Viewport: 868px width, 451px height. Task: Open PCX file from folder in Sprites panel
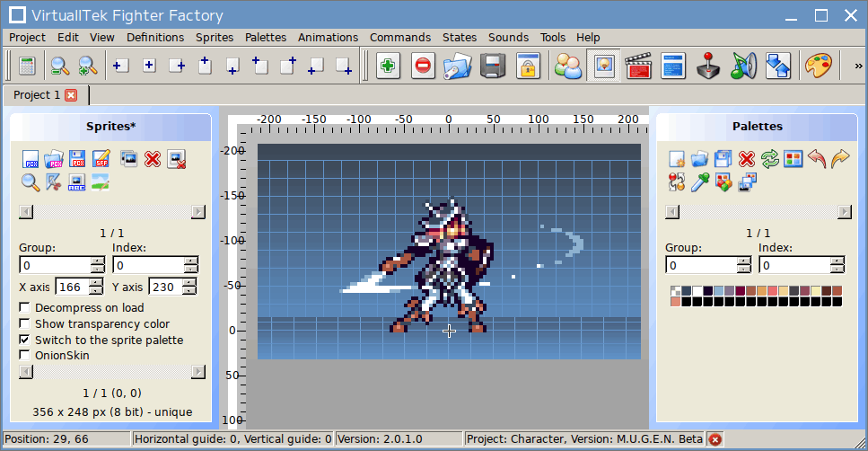coord(54,159)
